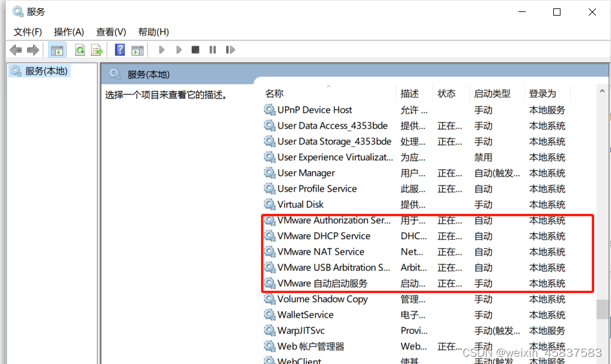Select the UPnP Device Host service

point(315,110)
